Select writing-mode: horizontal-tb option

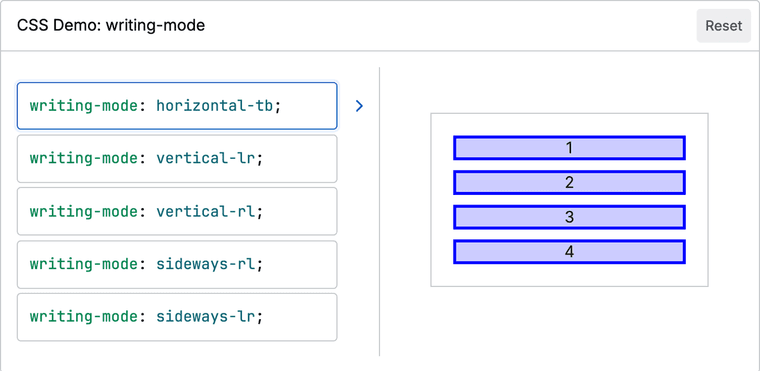click(177, 106)
